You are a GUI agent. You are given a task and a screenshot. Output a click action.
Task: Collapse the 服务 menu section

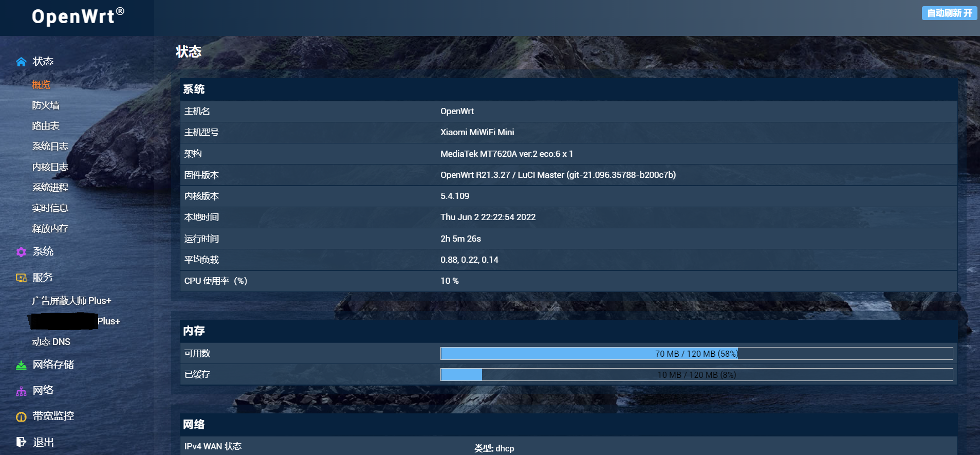[x=43, y=278]
